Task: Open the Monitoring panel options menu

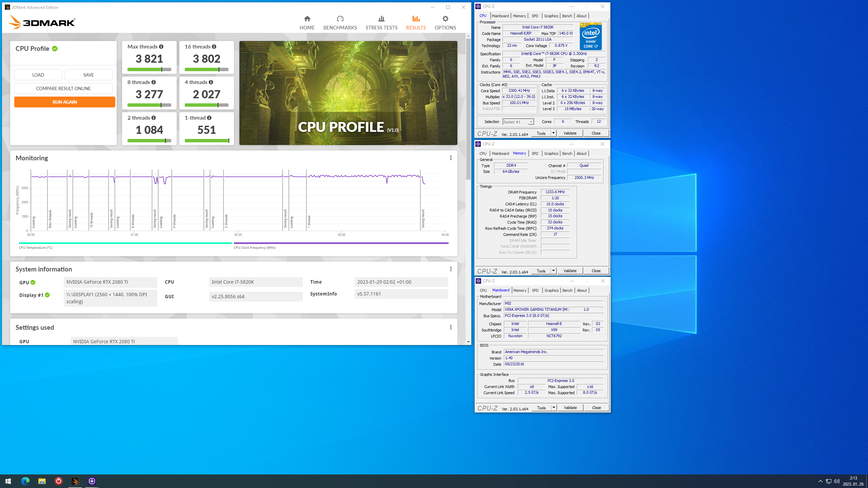Action: pyautogui.click(x=451, y=158)
